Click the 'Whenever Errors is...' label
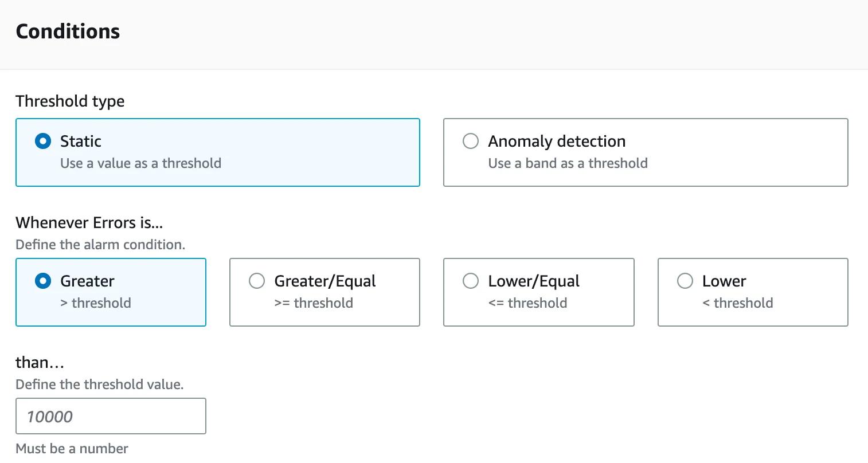Image resolution: width=868 pixels, height=463 pixels. coord(89,222)
